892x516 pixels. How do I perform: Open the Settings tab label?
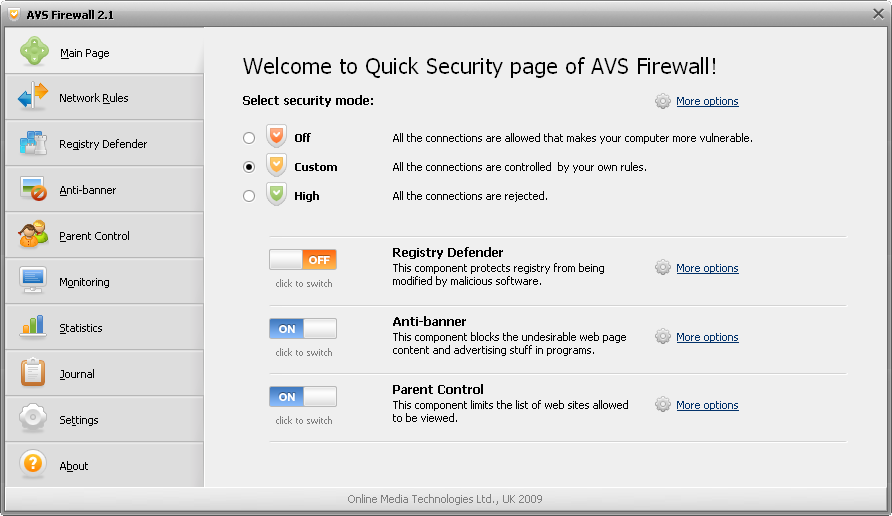[78, 420]
